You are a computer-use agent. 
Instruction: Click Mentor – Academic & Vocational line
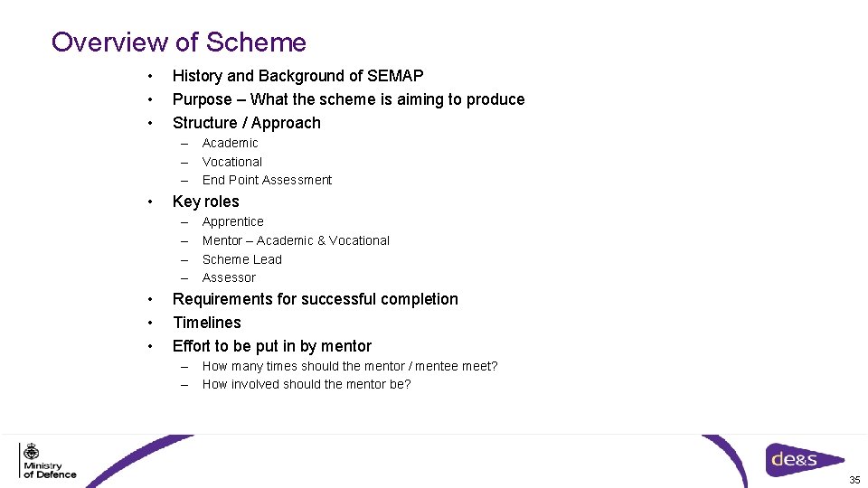296,240
